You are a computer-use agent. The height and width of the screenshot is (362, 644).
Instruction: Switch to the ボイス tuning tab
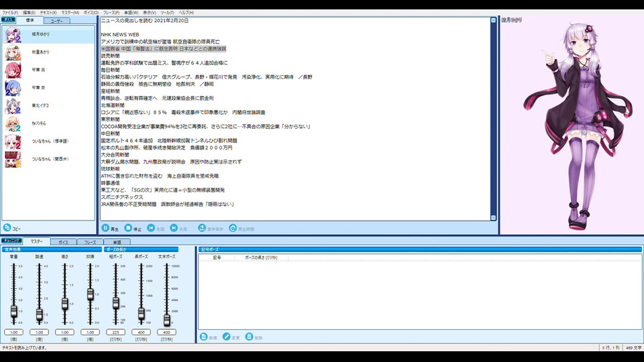(x=63, y=242)
